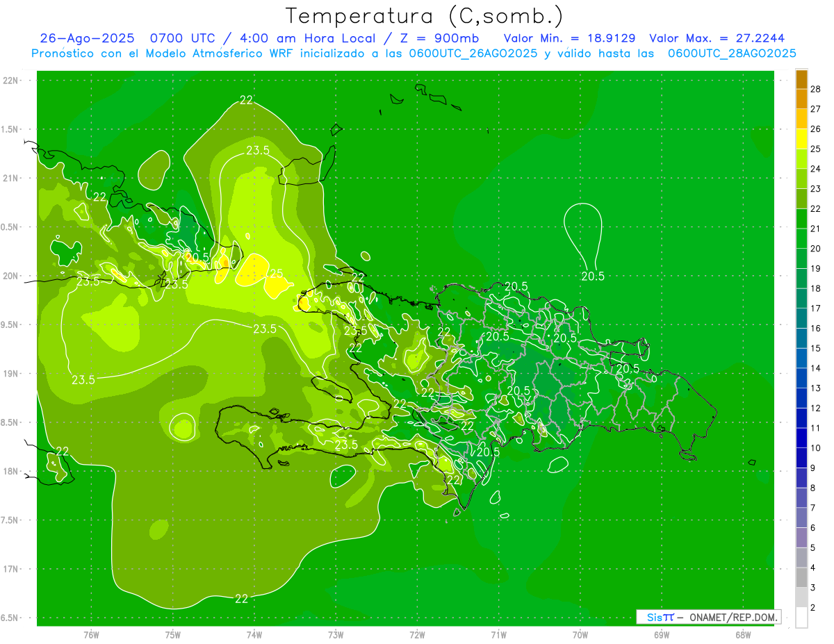
Task: Click the legend value "24"
Action: tap(815, 169)
